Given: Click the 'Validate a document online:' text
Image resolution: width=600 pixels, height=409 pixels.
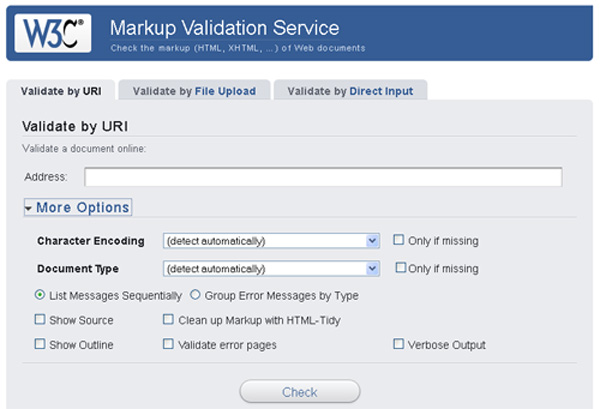Looking at the screenshot, I should tap(84, 148).
